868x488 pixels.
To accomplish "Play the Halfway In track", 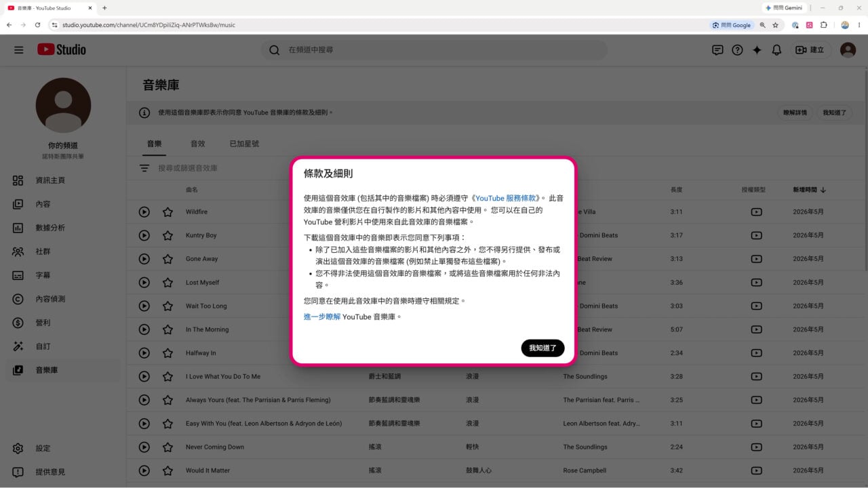I will [x=144, y=353].
